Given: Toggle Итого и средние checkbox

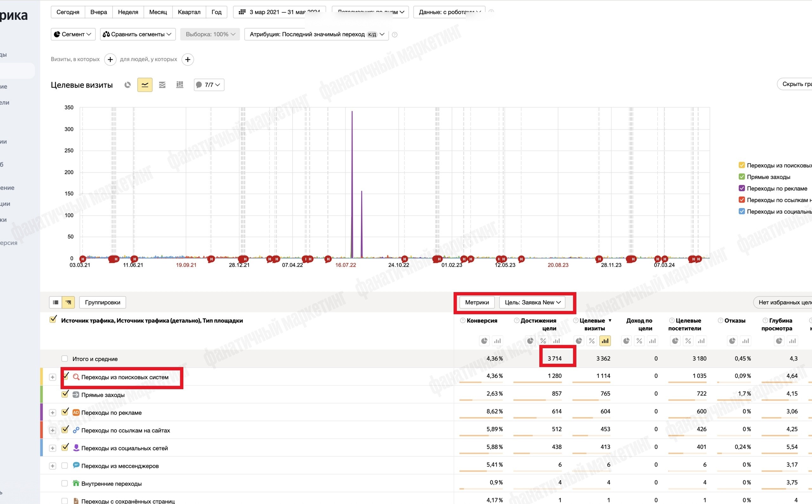Looking at the screenshot, I should tap(65, 359).
